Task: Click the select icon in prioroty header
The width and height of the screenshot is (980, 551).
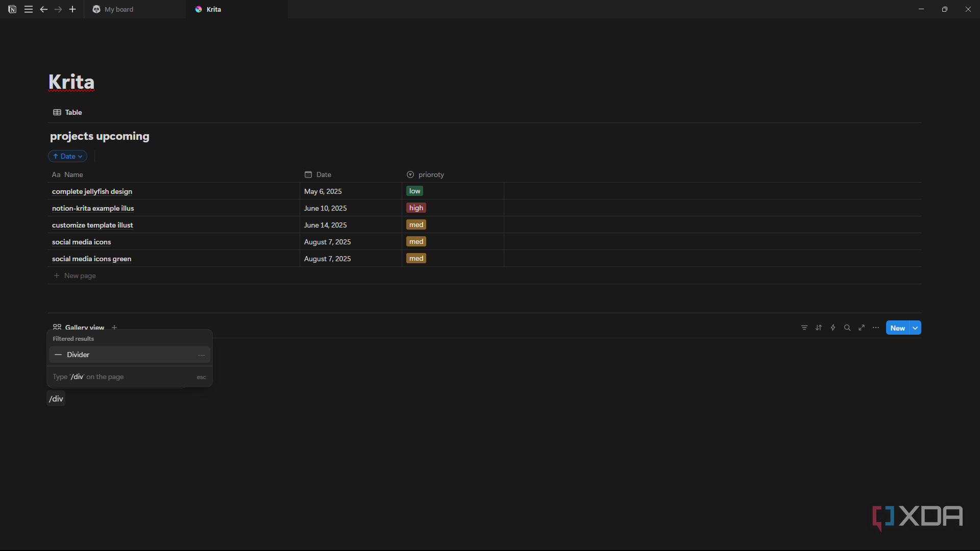Action: [x=410, y=174]
